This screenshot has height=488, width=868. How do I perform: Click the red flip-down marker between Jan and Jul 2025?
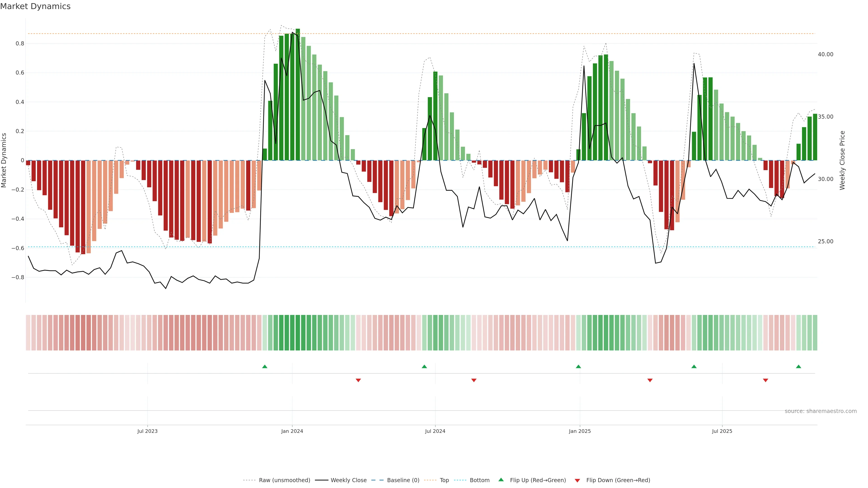[650, 380]
